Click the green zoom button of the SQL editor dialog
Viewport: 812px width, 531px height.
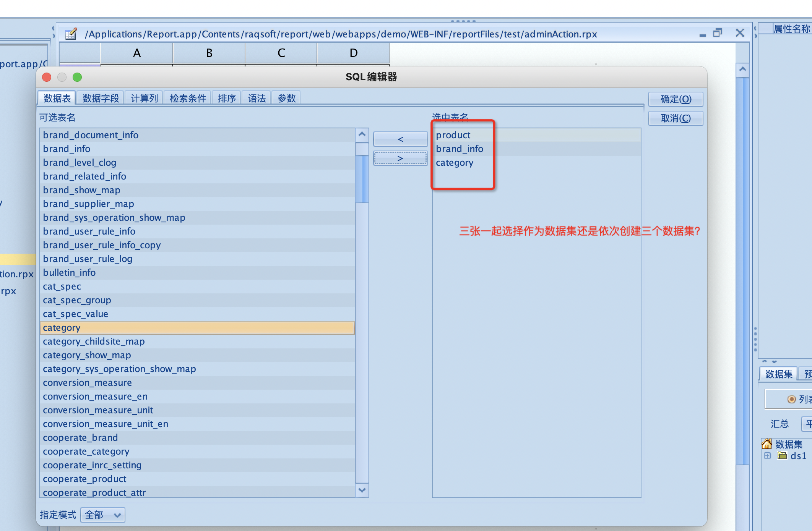point(77,77)
